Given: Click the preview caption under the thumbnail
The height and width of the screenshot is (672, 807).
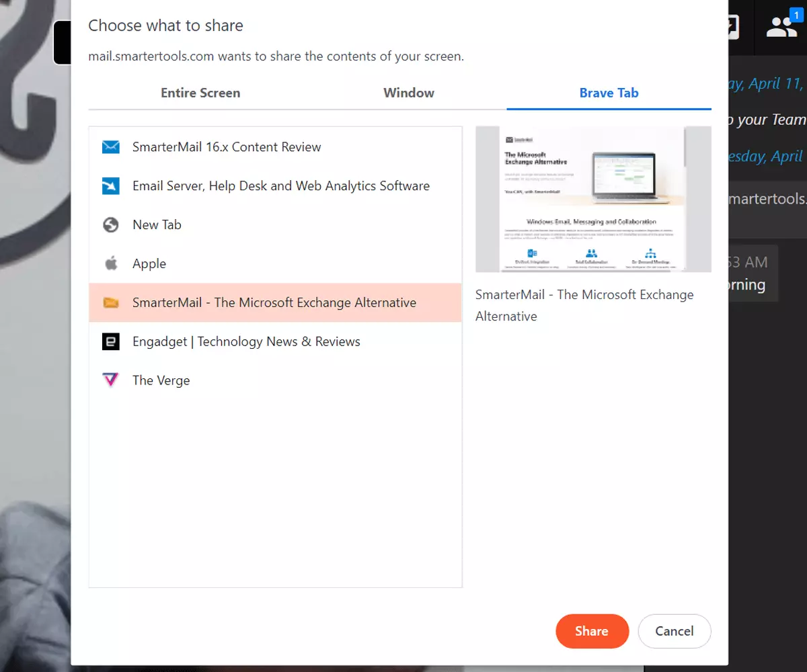Looking at the screenshot, I should click(x=584, y=306).
